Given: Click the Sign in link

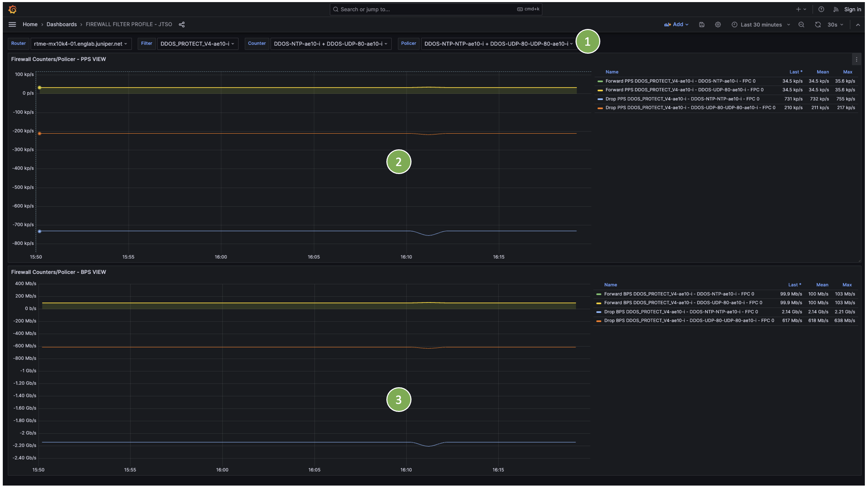Looking at the screenshot, I should click(x=852, y=9).
